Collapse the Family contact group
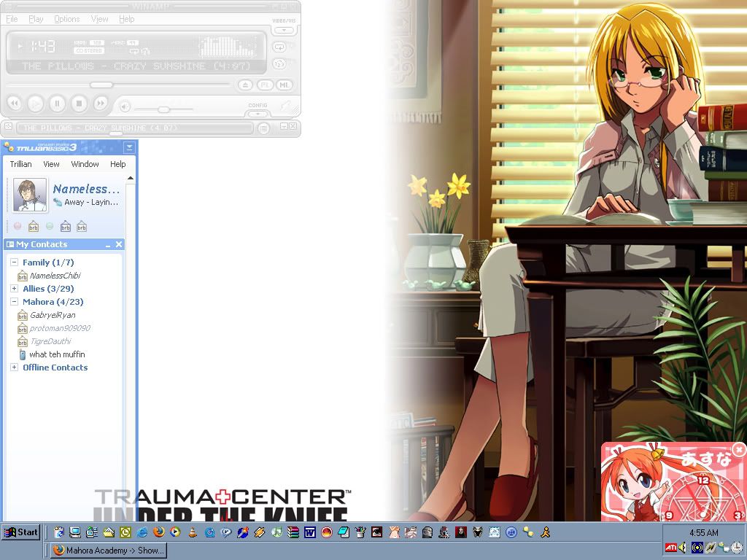 point(14,262)
